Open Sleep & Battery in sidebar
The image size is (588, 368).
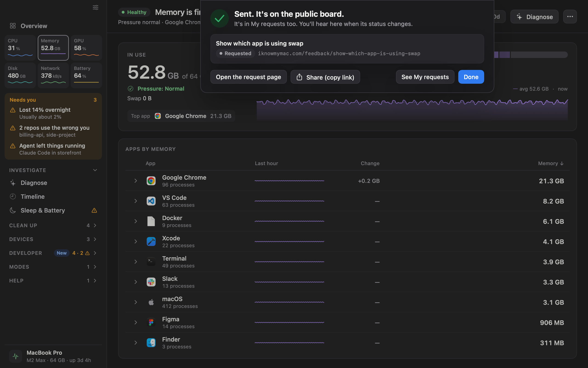[53, 210]
